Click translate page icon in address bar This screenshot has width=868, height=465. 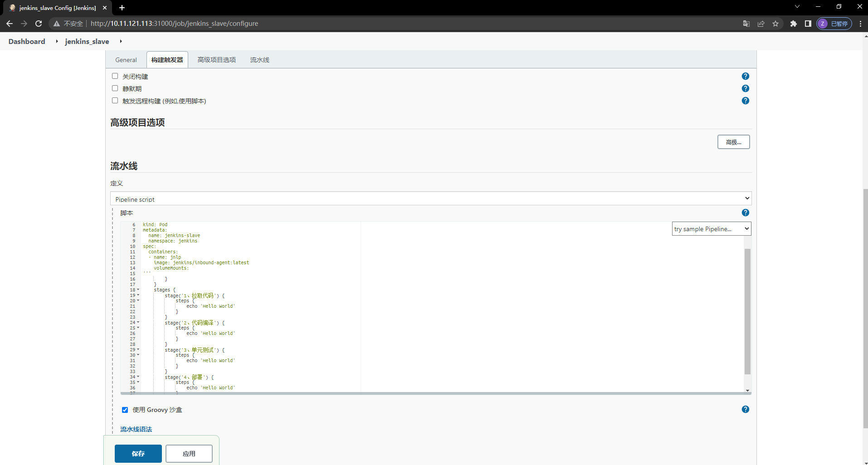(x=746, y=24)
